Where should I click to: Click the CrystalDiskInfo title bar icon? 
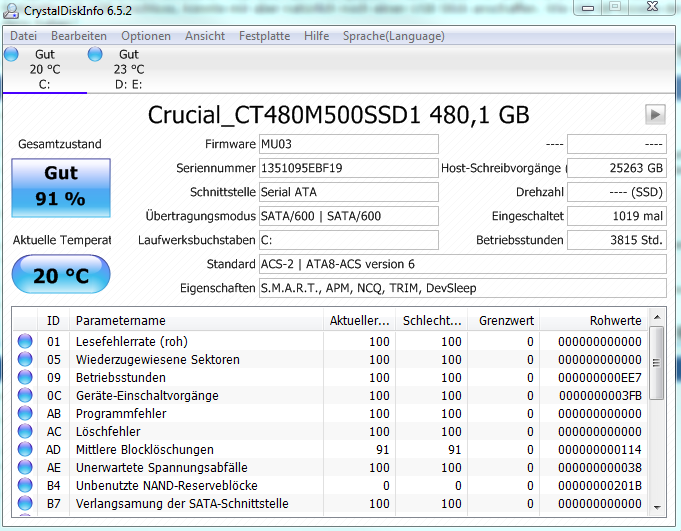click(11, 11)
